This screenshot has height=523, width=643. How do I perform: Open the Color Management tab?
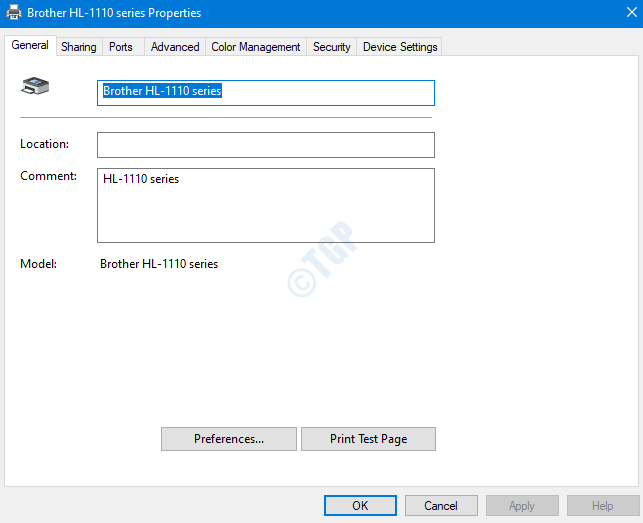click(x=256, y=47)
